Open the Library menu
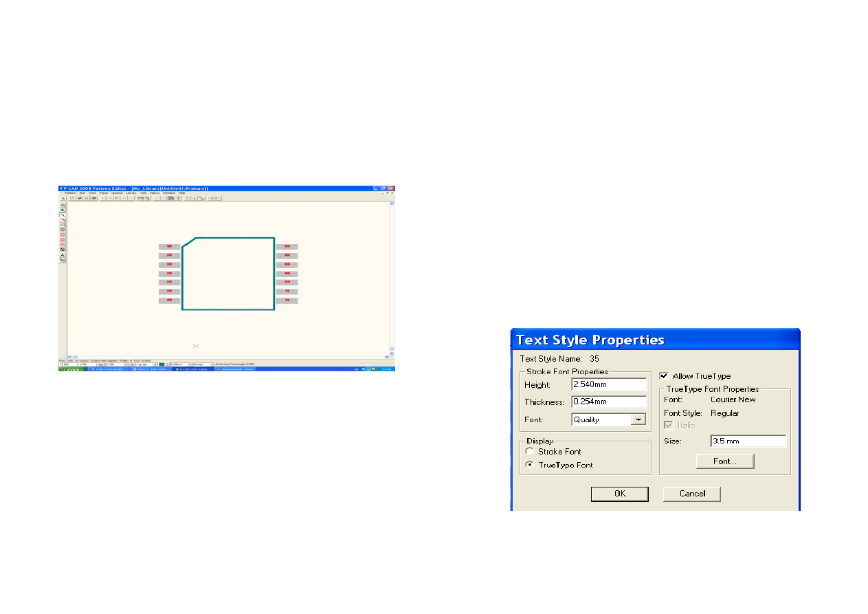Viewport: 868px width, 614px height. pyautogui.click(x=131, y=193)
